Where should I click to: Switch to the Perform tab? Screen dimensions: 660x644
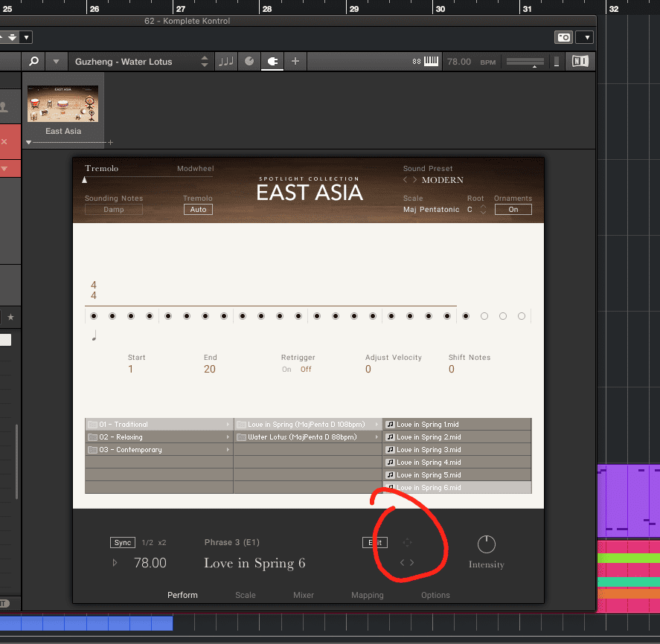(x=182, y=595)
